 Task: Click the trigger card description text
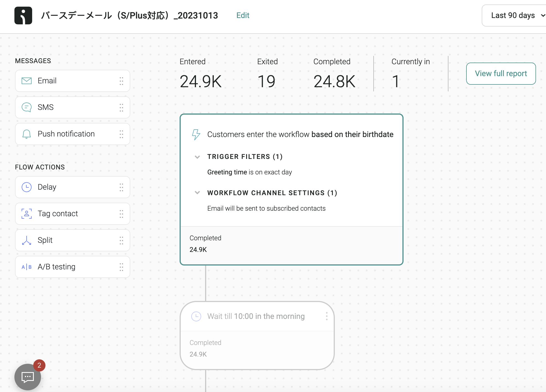click(300, 135)
